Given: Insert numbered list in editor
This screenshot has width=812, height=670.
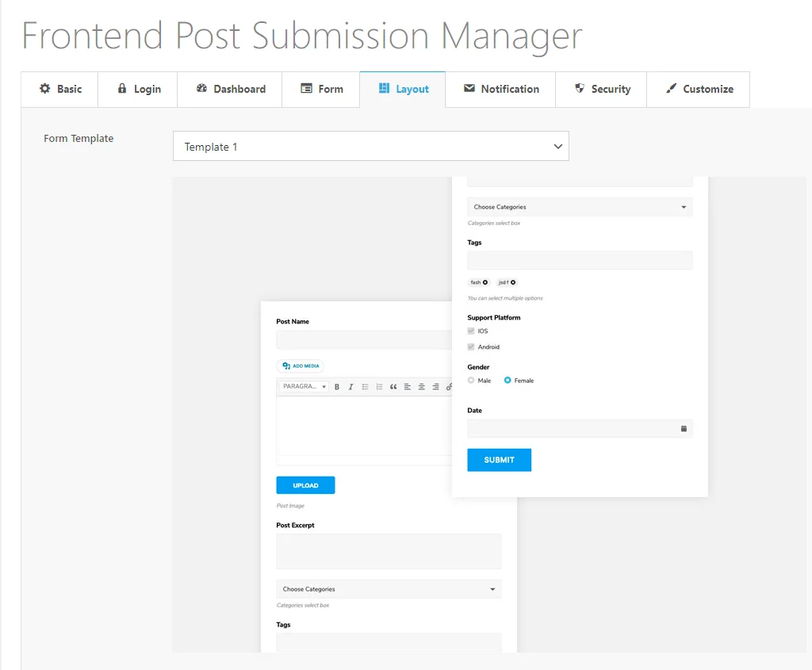Looking at the screenshot, I should tap(379, 387).
